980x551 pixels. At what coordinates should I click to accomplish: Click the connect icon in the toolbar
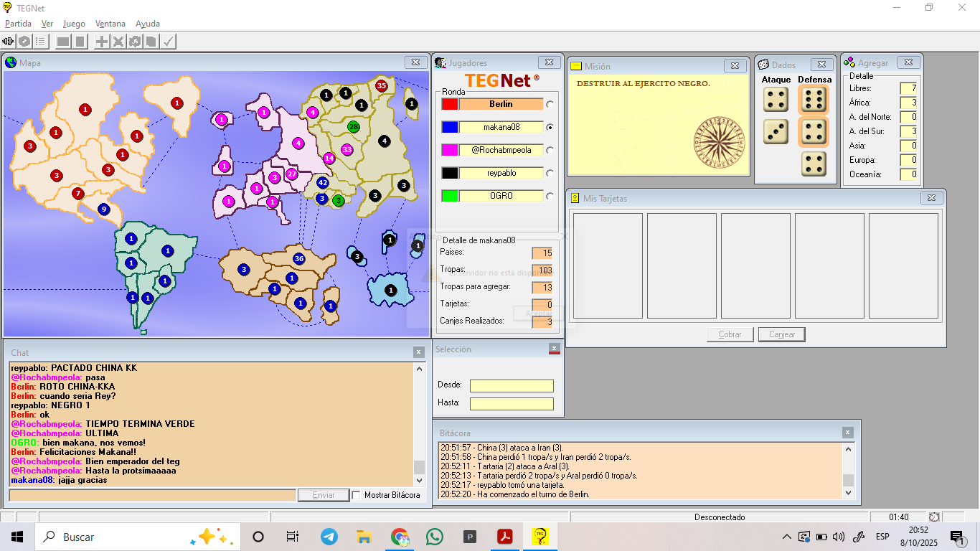point(9,42)
